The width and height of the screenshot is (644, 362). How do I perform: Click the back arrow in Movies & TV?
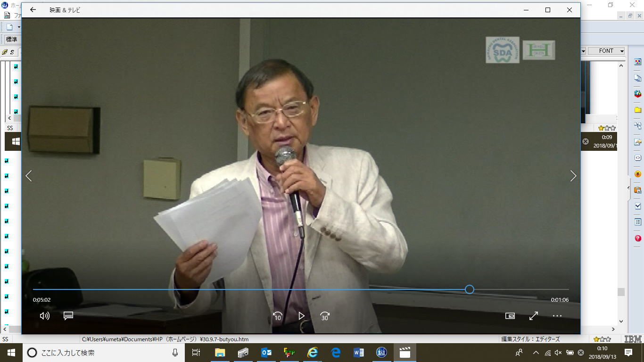point(33,10)
